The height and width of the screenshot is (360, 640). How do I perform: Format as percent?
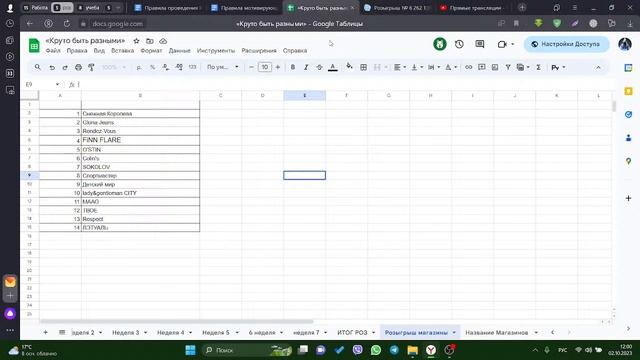pos(152,67)
